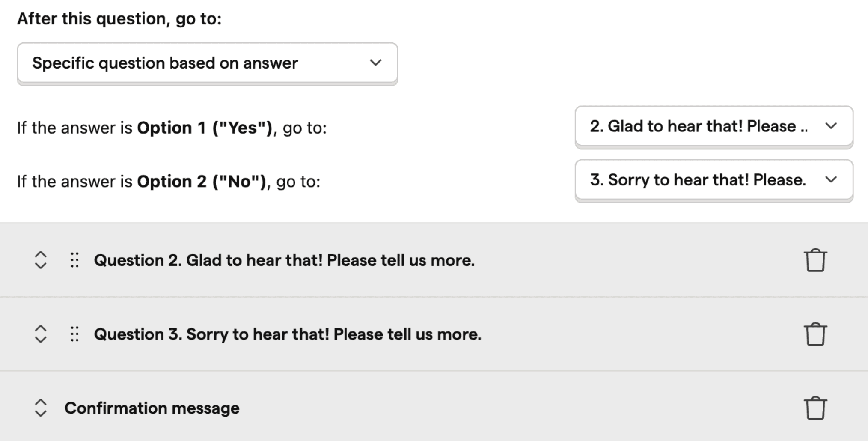Open the Confirmation message row

click(434, 408)
